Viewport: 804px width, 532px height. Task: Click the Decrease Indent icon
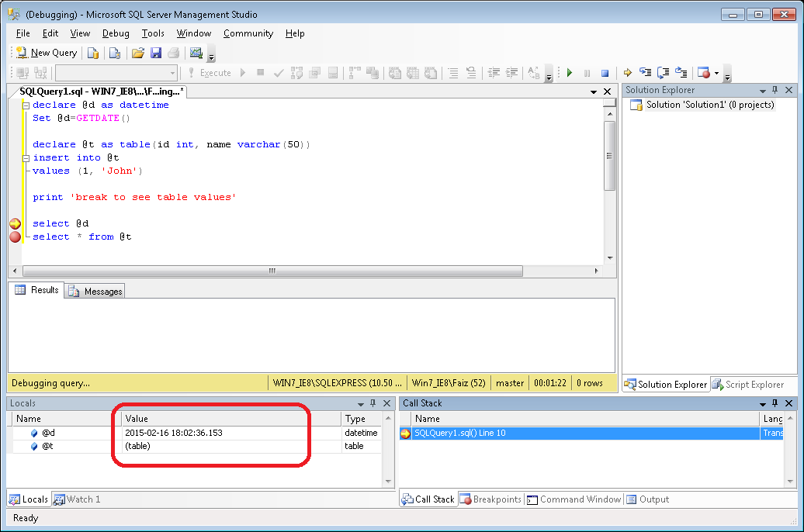494,73
